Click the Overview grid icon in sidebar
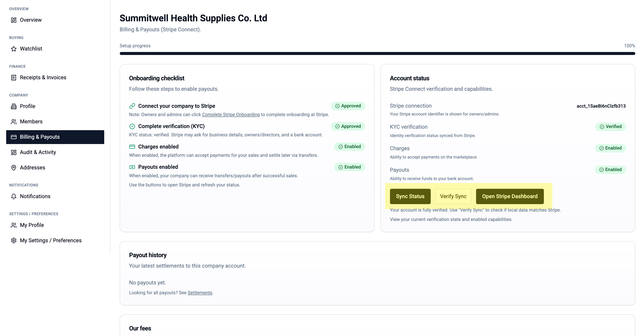Image resolution: width=644 pixels, height=336 pixels. (14, 20)
